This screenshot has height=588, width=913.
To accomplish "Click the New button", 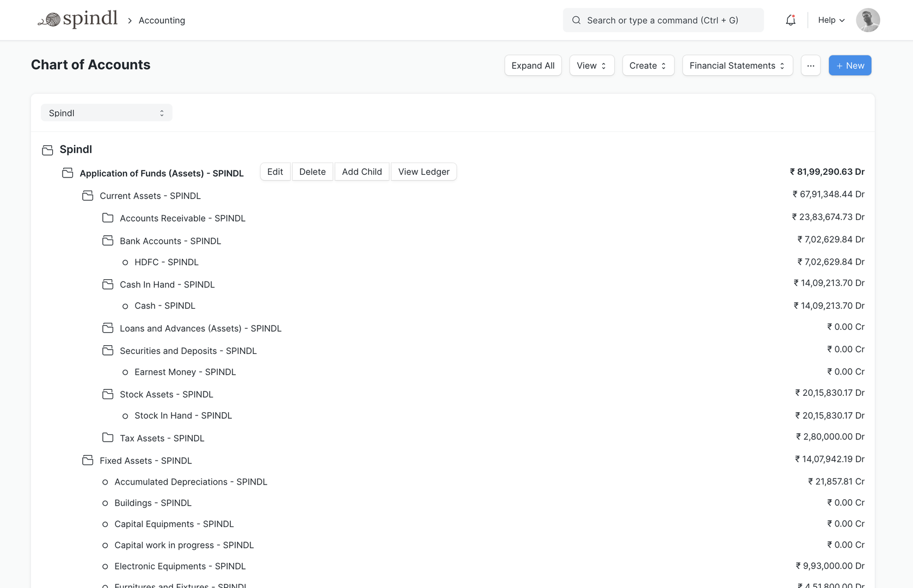I will click(x=850, y=65).
